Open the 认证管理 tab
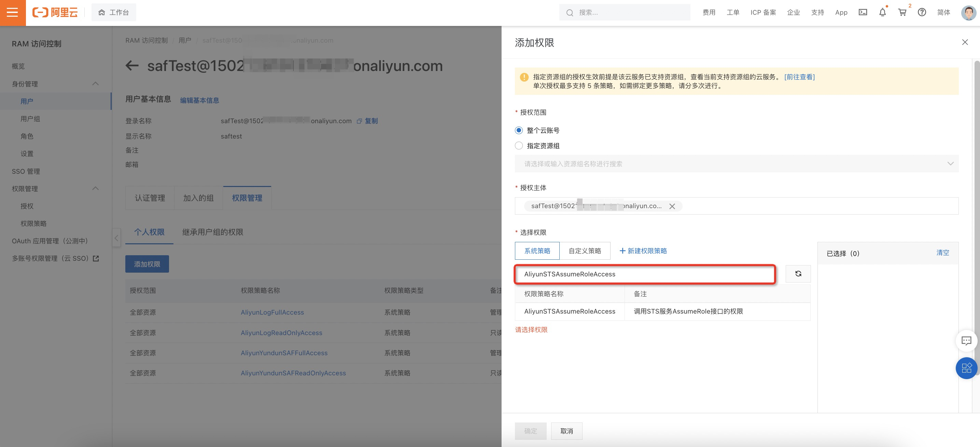Viewport: 980px width, 447px height. click(150, 198)
